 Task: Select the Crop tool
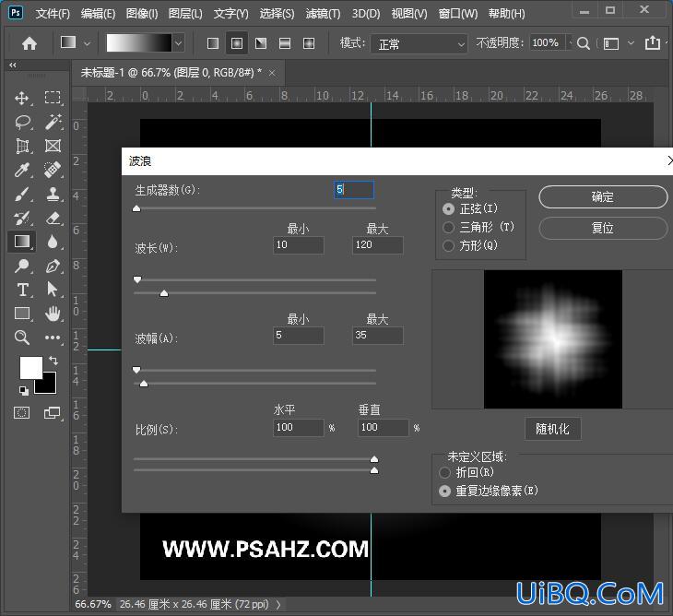point(22,146)
